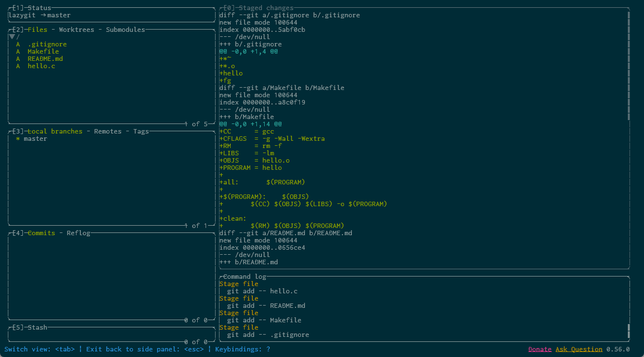Switch to the Submodules tab
This screenshot has height=357, width=644.
tap(125, 30)
